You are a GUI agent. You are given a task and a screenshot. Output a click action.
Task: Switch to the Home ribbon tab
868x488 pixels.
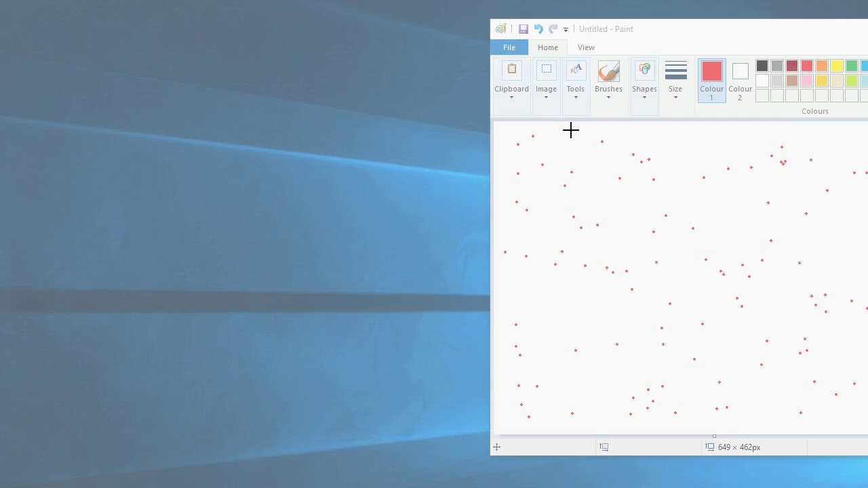coord(548,47)
